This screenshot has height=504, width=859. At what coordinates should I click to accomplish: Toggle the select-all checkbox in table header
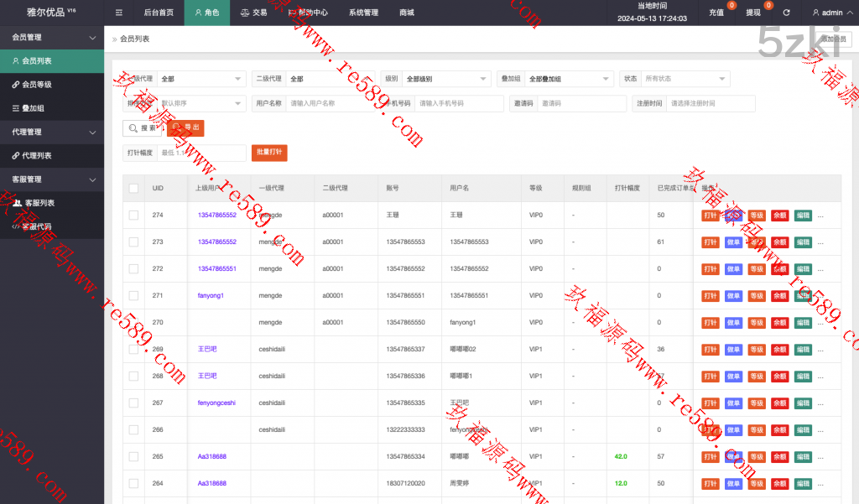click(133, 188)
